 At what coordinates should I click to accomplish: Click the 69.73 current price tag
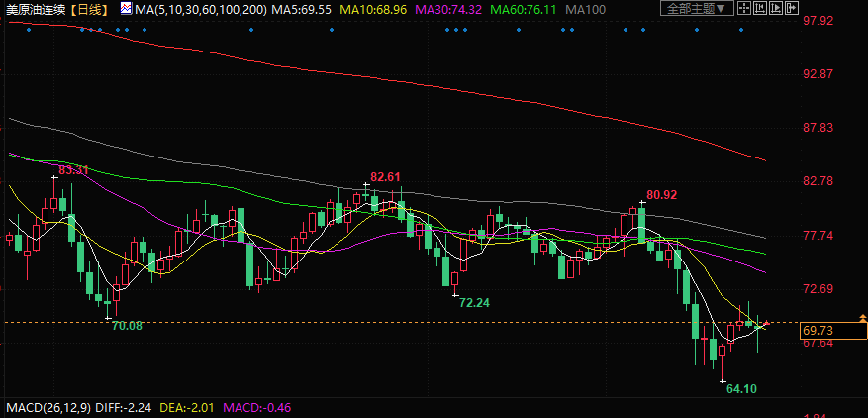click(818, 330)
